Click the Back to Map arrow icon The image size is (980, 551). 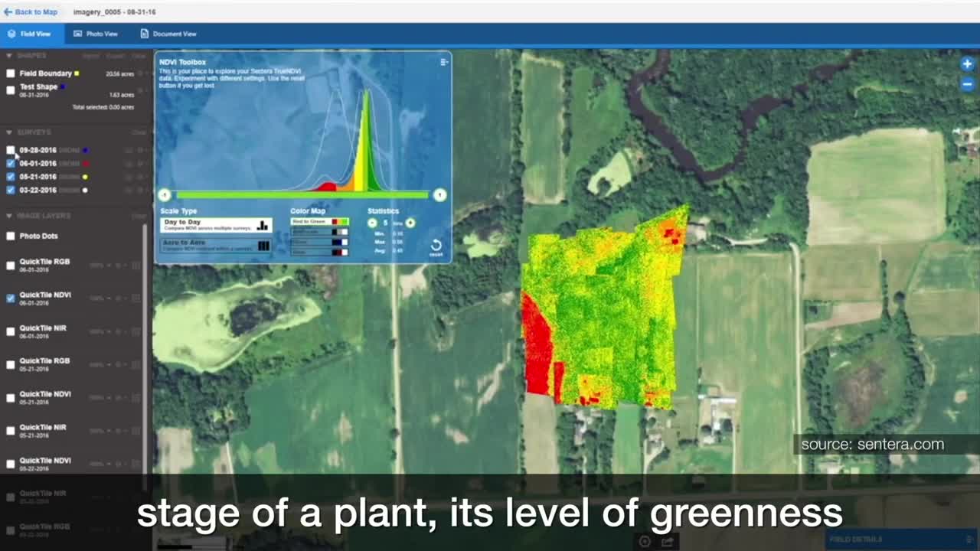(x=8, y=12)
